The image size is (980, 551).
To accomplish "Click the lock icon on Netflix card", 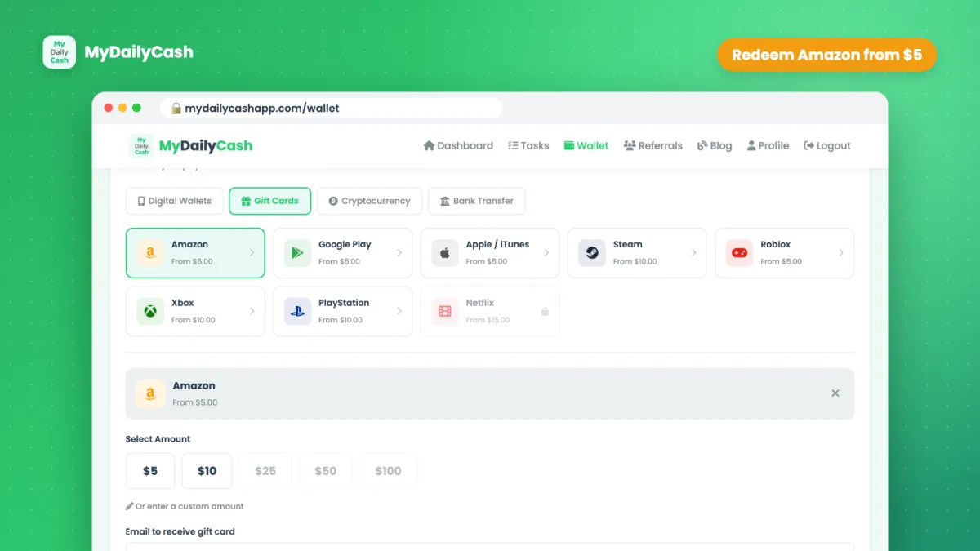I will tap(545, 312).
